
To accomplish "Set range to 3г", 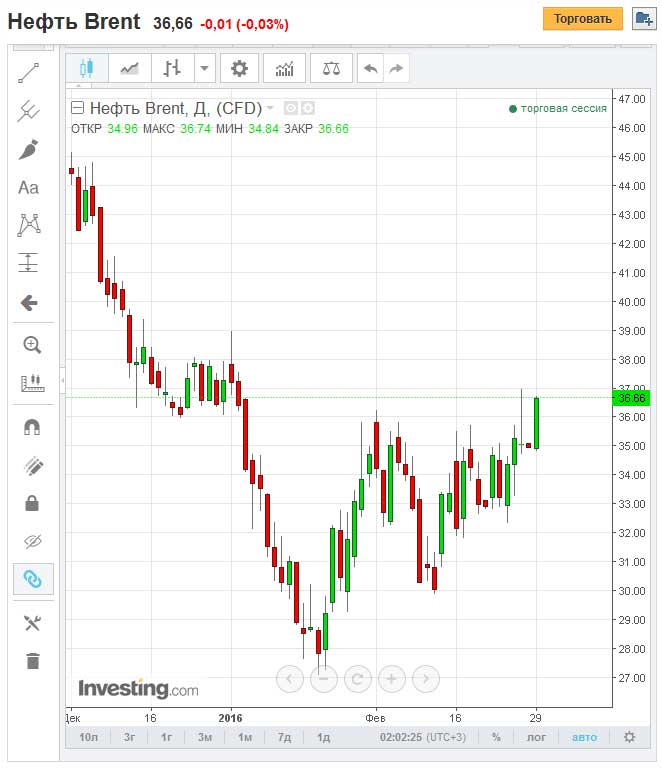I will coord(129,737).
